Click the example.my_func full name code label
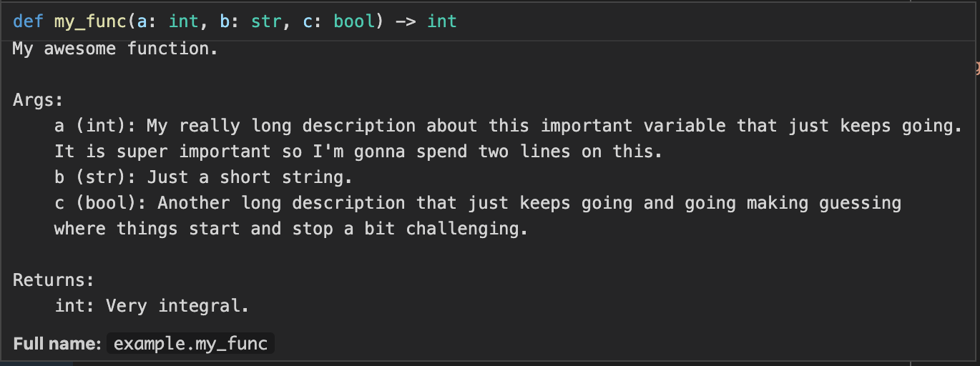Image resolution: width=980 pixels, height=366 pixels. [191, 344]
